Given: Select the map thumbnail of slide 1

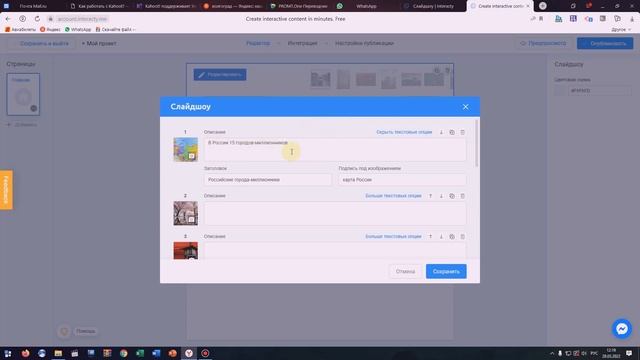Looking at the screenshot, I should tap(185, 149).
